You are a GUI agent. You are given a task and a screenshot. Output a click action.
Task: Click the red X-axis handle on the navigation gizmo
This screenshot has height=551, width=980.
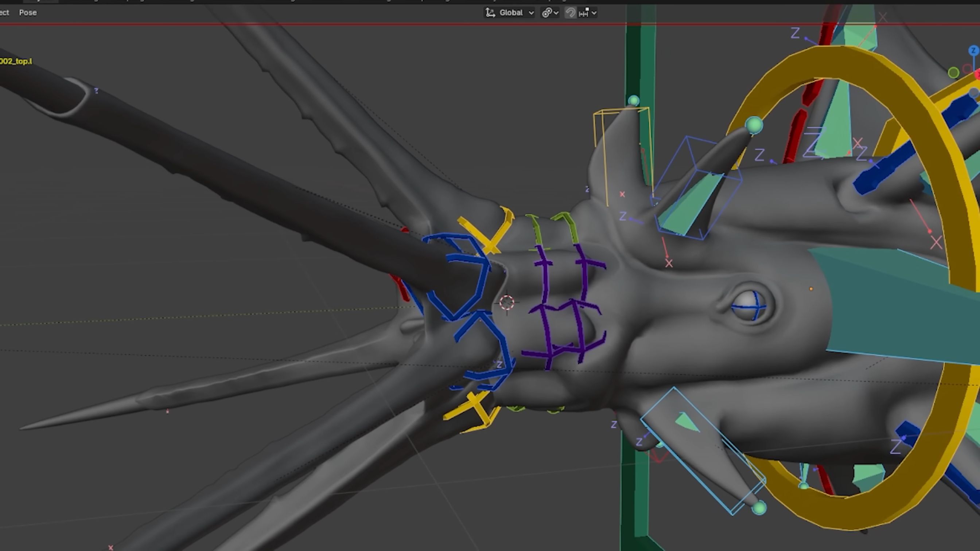[979, 75]
